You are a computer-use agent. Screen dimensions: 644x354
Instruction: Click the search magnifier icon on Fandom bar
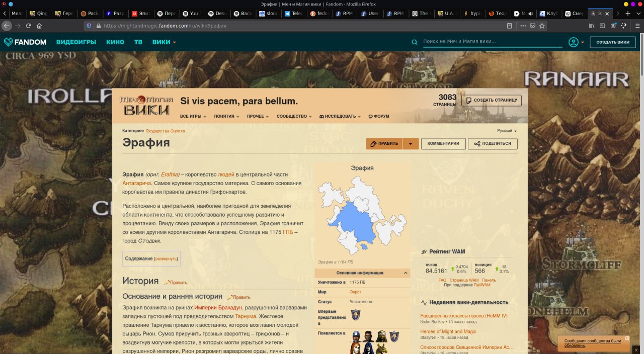415,42
